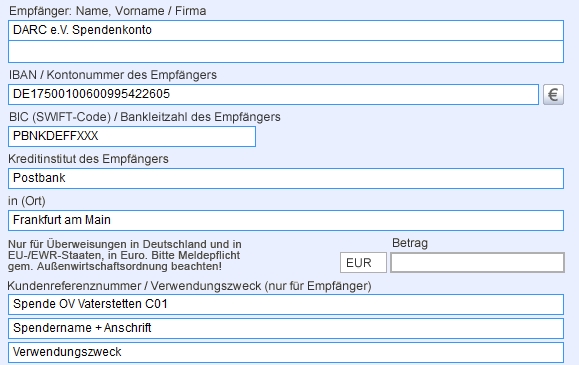The width and height of the screenshot is (579, 365).
Task: Click the 'in (Ort)' label
Action: (27, 201)
